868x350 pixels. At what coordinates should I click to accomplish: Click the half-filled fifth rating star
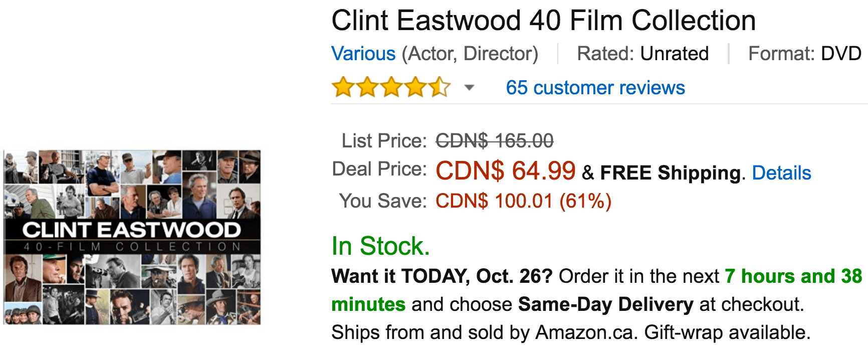coord(440,87)
